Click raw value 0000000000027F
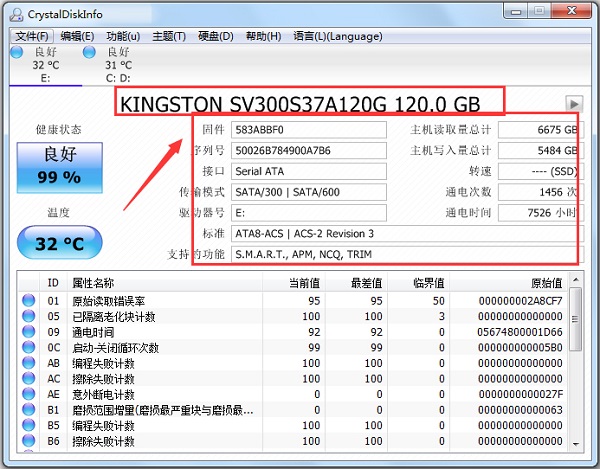600x469 pixels. 520,394
